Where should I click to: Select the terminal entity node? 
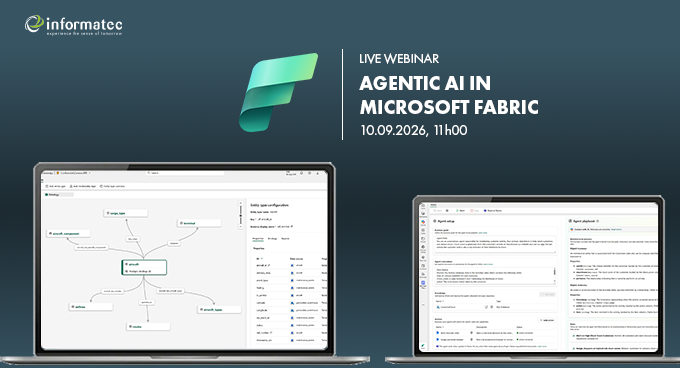[199, 223]
